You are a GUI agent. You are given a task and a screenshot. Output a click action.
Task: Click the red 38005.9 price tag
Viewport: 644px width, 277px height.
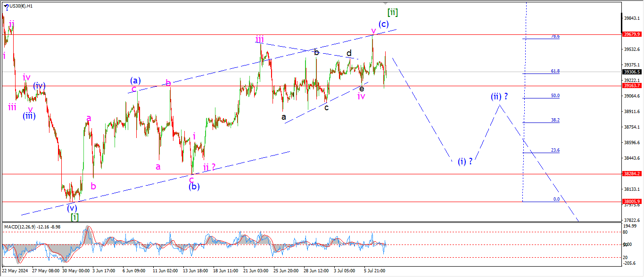[632, 201]
